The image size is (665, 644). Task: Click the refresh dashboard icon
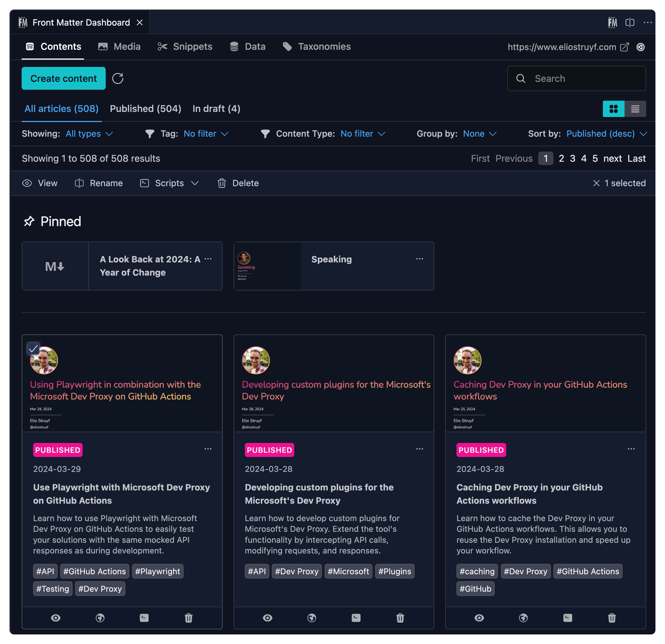coord(118,78)
